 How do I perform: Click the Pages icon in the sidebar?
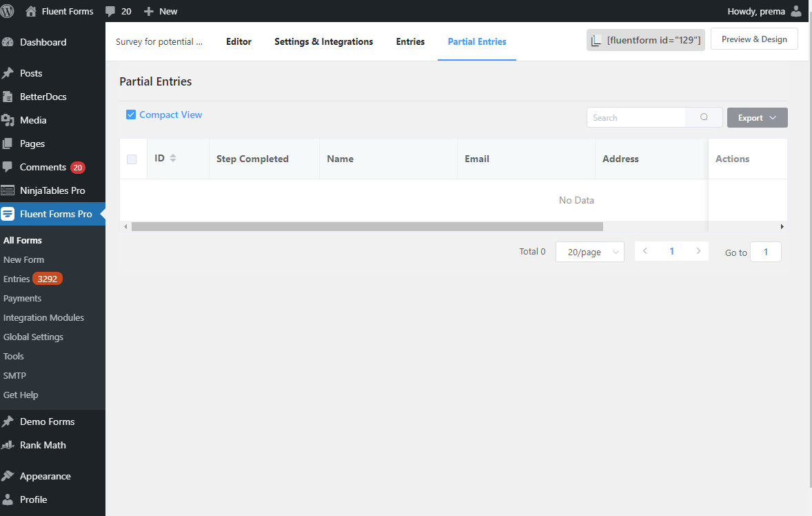click(x=8, y=143)
